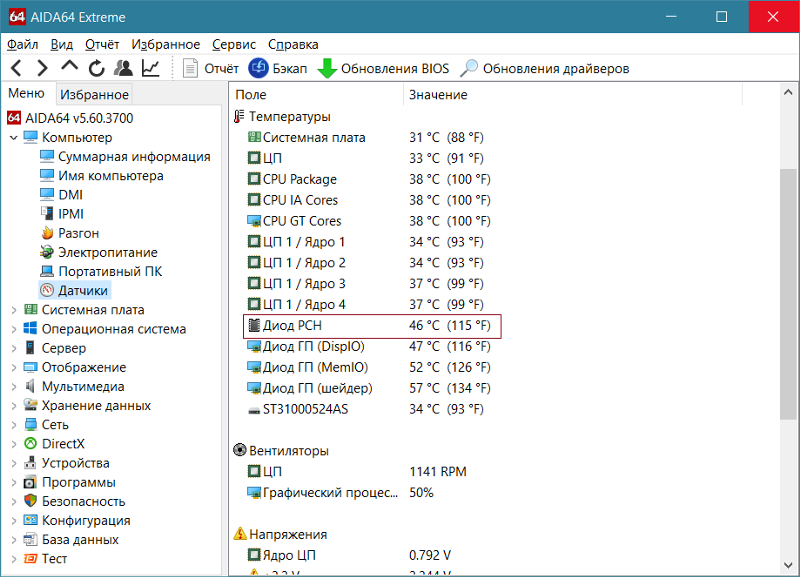Image resolution: width=800 pixels, height=577 pixels.
Task: Click the scrollbar up arrow
Action: click(788, 92)
